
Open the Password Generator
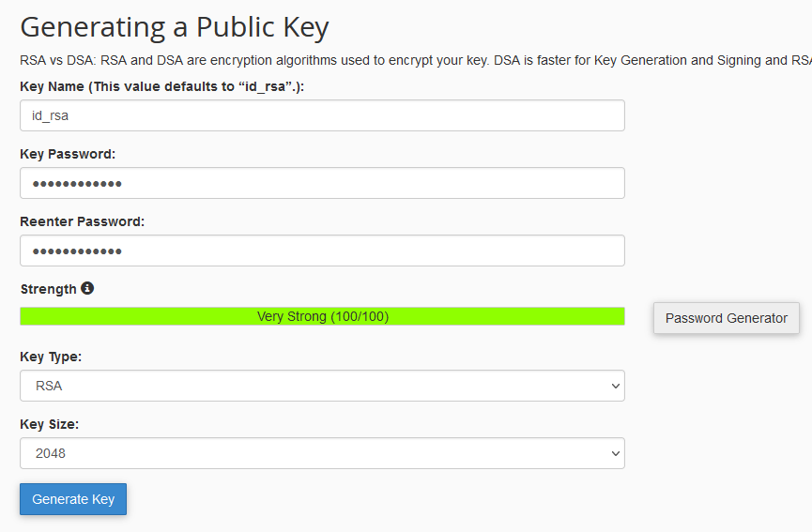[726, 318]
